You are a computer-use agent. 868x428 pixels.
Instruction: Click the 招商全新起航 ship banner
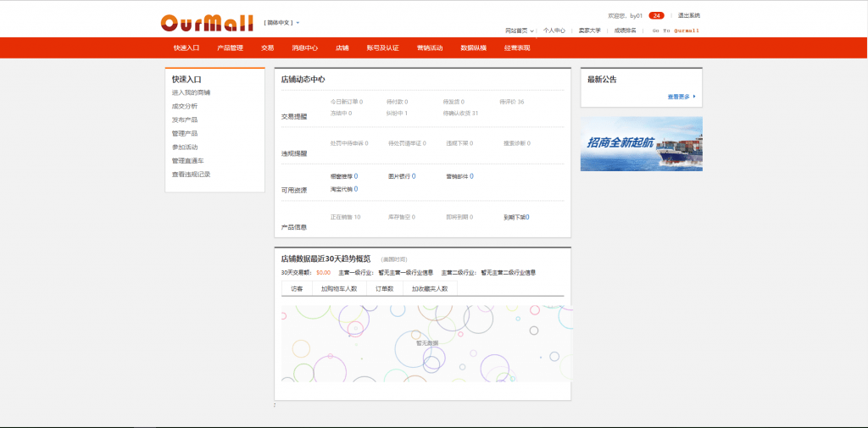[641, 144]
